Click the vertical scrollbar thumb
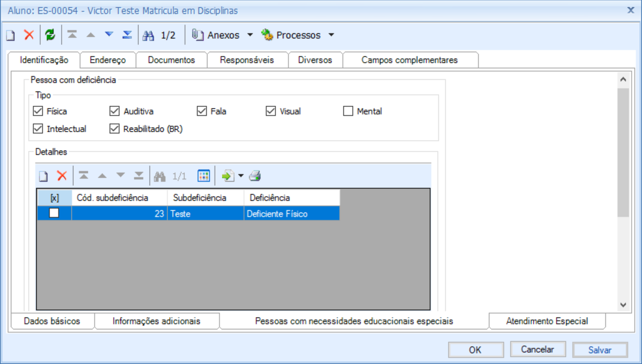 (x=623, y=153)
